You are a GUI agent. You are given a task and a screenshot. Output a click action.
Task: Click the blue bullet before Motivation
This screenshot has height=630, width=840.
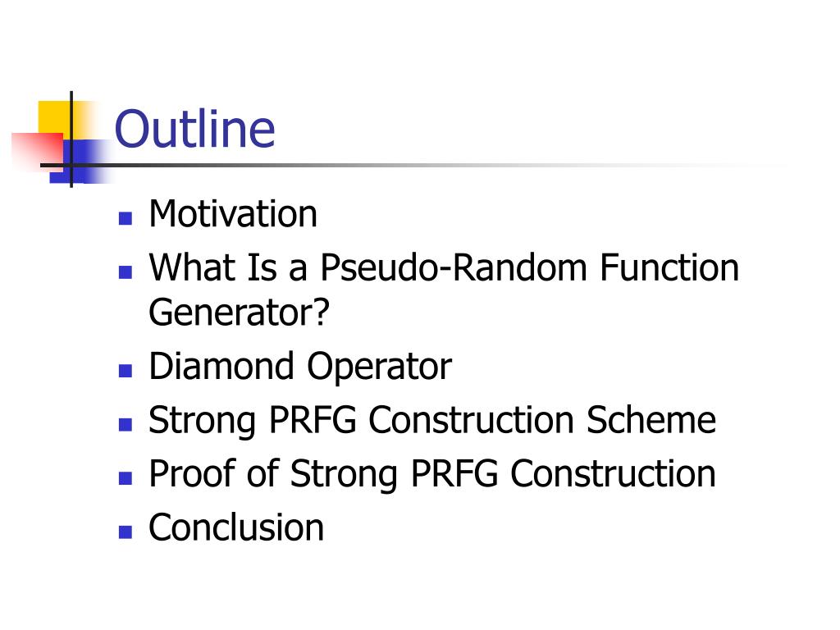tap(126, 218)
